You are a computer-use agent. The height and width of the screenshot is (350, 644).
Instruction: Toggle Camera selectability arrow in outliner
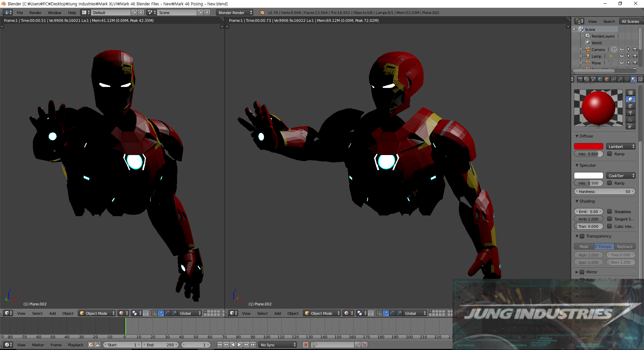click(x=629, y=49)
